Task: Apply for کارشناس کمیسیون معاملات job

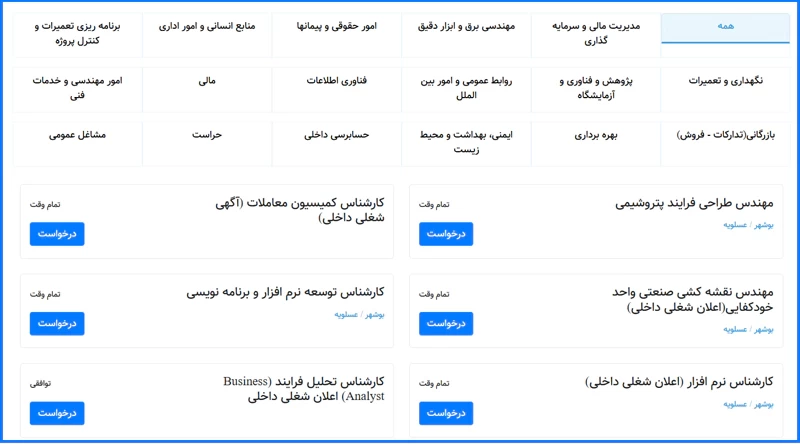Action: point(57,234)
